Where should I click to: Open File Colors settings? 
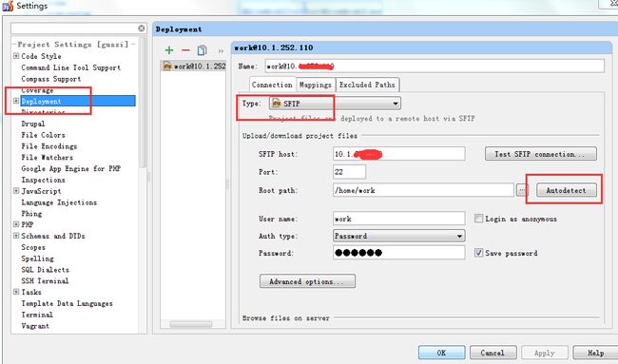click(x=44, y=135)
